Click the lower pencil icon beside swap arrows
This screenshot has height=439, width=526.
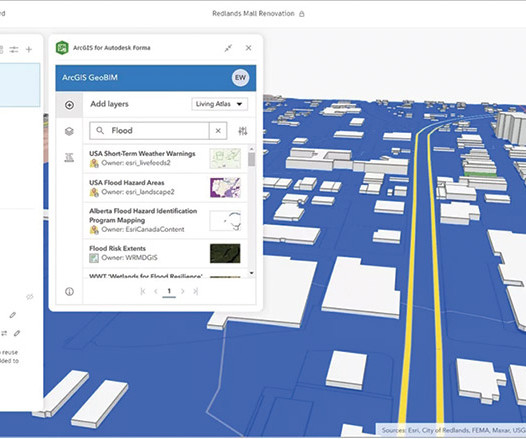tap(17, 333)
